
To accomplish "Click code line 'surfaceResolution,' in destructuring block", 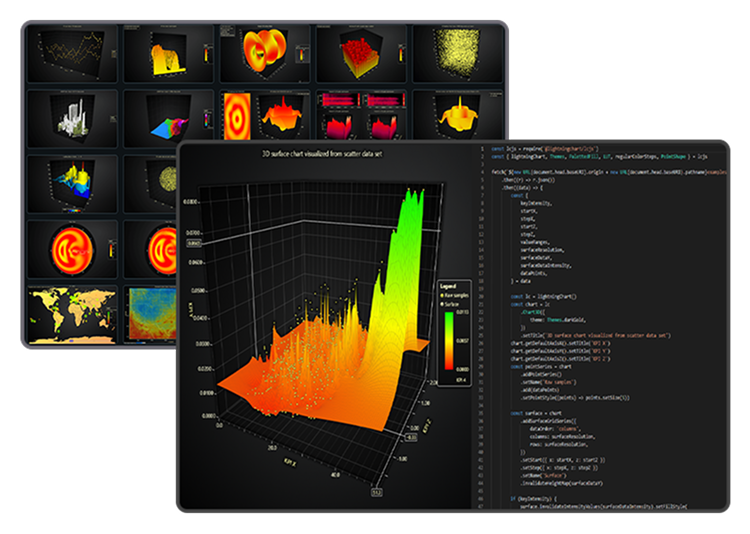I will [x=542, y=250].
